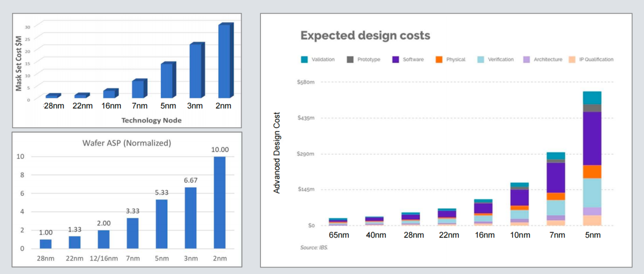644x274 pixels.
Task: Click the 5nm bar in Mask Set Cost chart
Action: point(168,81)
